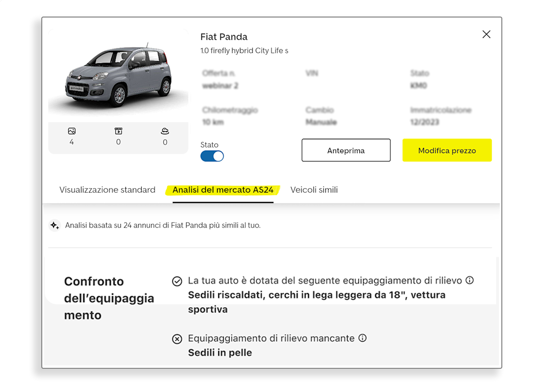543x392 pixels.
Task: Click the Confronto dell'equipaggiamento heading
Action: click(109, 298)
